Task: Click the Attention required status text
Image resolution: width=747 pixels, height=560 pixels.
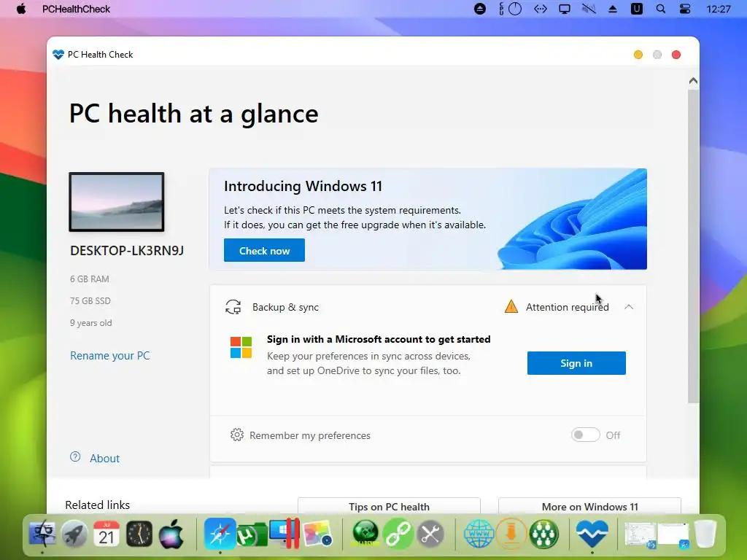Action: [568, 307]
